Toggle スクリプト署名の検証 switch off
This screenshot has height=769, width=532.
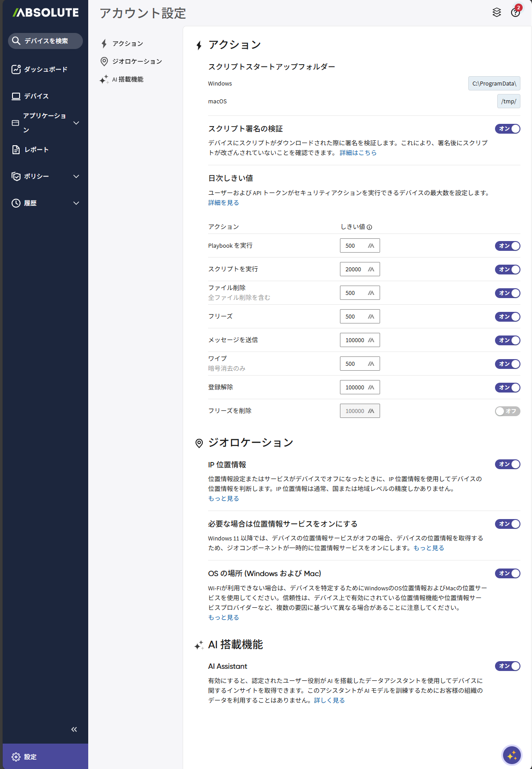click(507, 129)
